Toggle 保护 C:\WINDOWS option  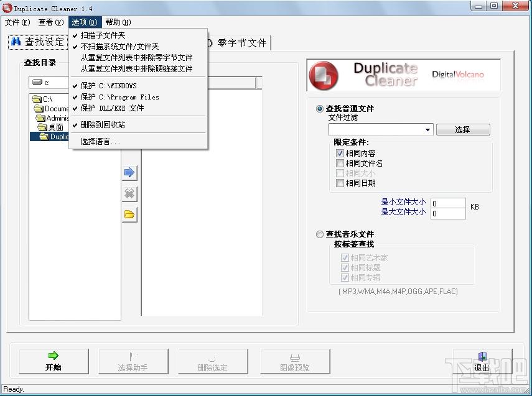(x=138, y=86)
